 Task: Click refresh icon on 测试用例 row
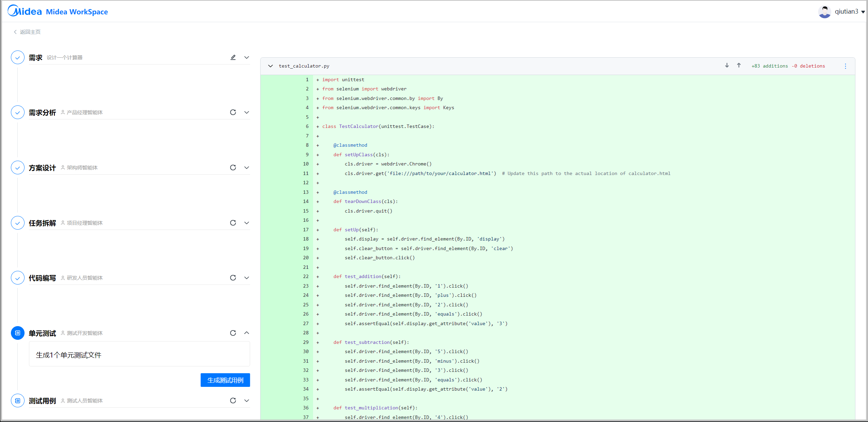click(x=233, y=401)
